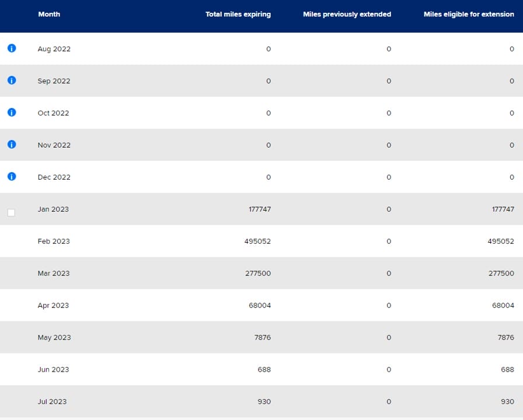
Task: Select the Aug 2022 month label
Action: click(x=54, y=49)
